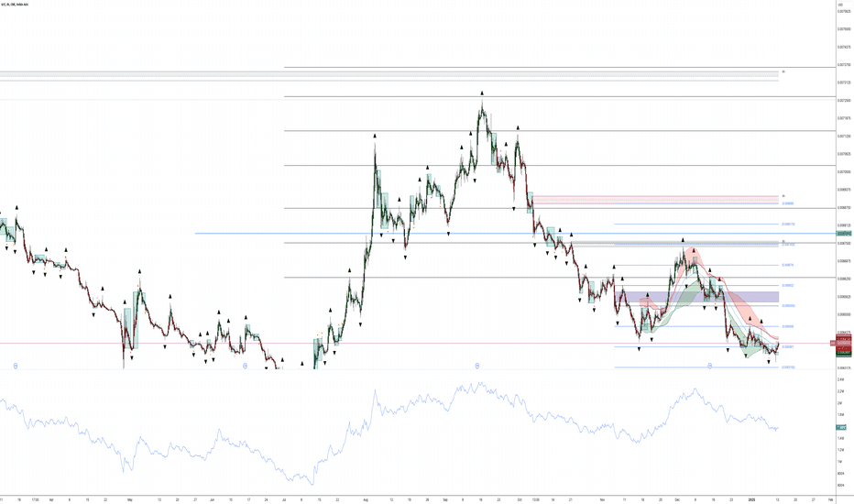Open the event marker icon near September
Screen dimensions: 854x504
click(x=477, y=367)
